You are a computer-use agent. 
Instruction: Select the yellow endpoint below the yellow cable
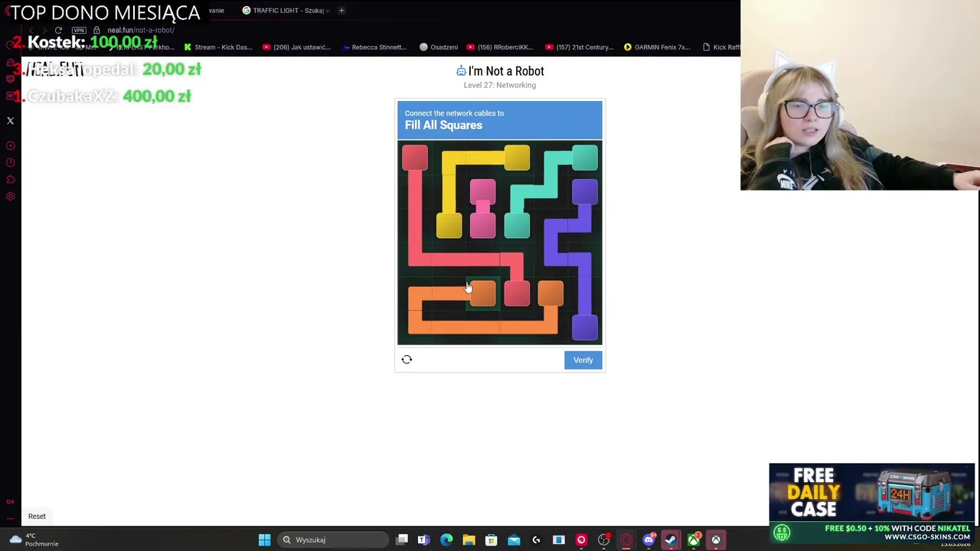[449, 226]
